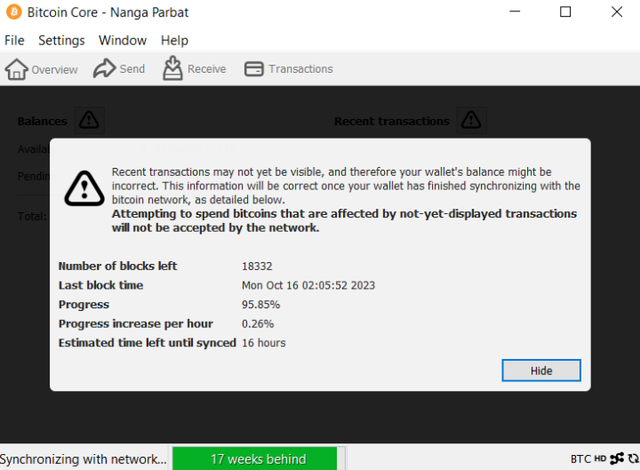Click the progress value 95.85%

[x=261, y=304]
